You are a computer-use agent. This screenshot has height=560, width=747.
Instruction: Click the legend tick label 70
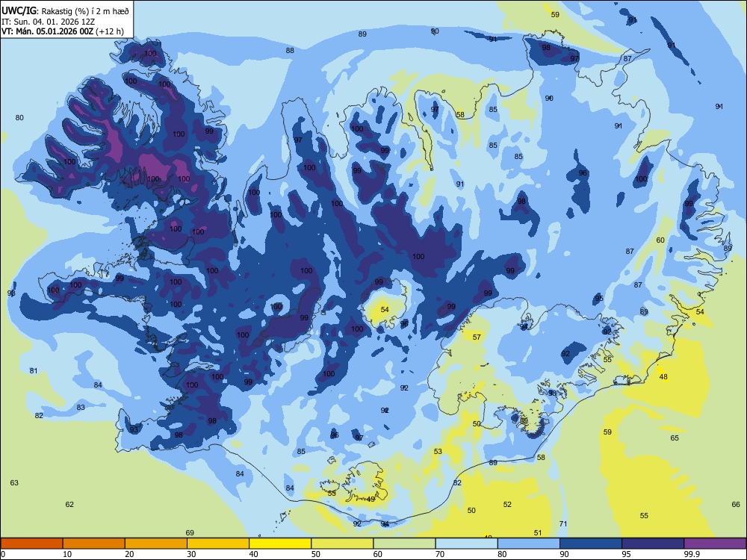point(440,554)
